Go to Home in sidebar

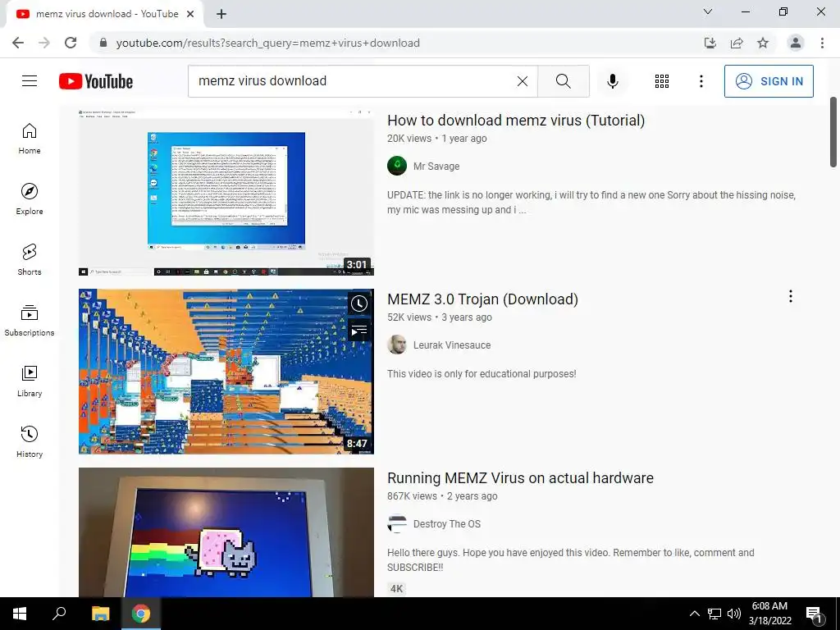30,139
